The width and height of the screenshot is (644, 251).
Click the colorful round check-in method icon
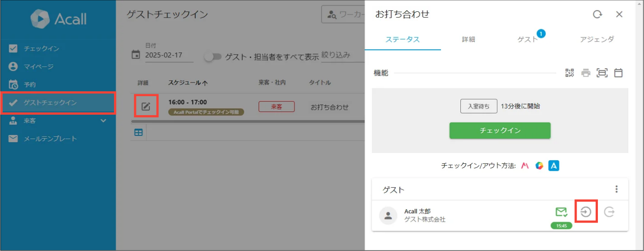(x=539, y=166)
